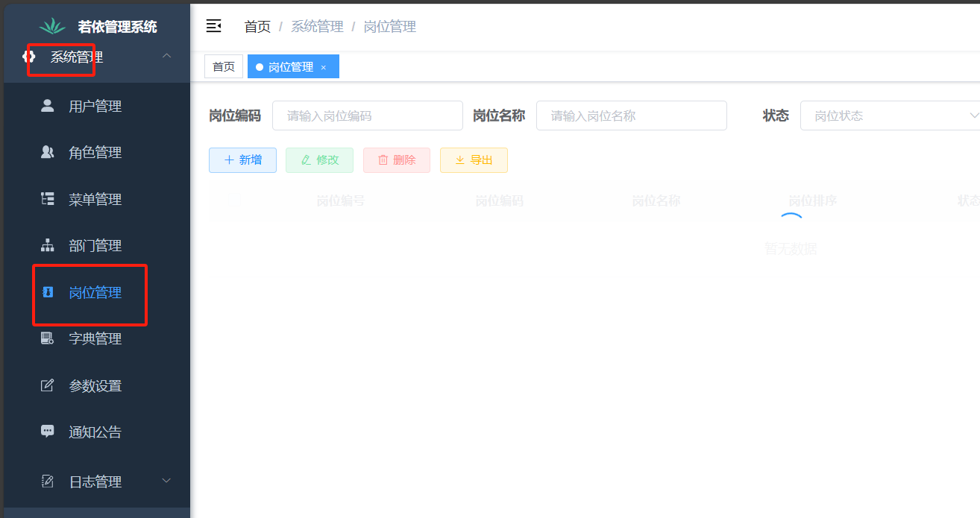Click the 字典管理 book icon
This screenshot has height=518, width=980.
click(47, 338)
